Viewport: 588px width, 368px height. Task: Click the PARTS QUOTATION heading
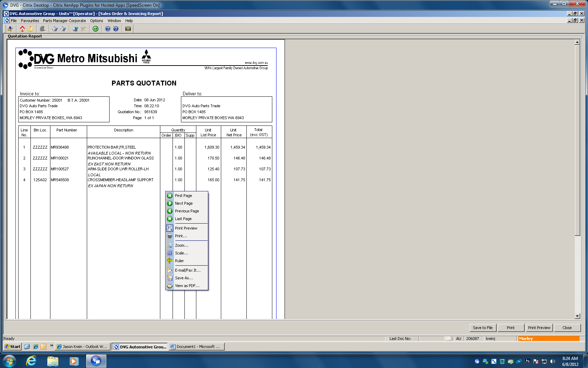(144, 83)
